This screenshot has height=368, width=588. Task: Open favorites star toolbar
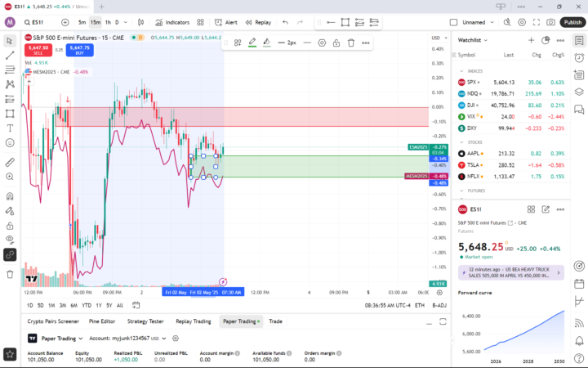tap(10, 354)
